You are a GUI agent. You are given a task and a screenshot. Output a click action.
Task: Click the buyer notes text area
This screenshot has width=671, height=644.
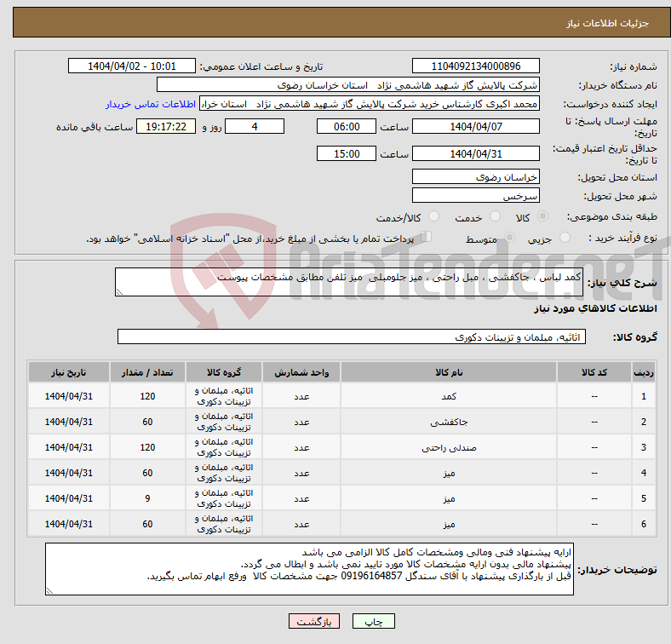[309, 569]
